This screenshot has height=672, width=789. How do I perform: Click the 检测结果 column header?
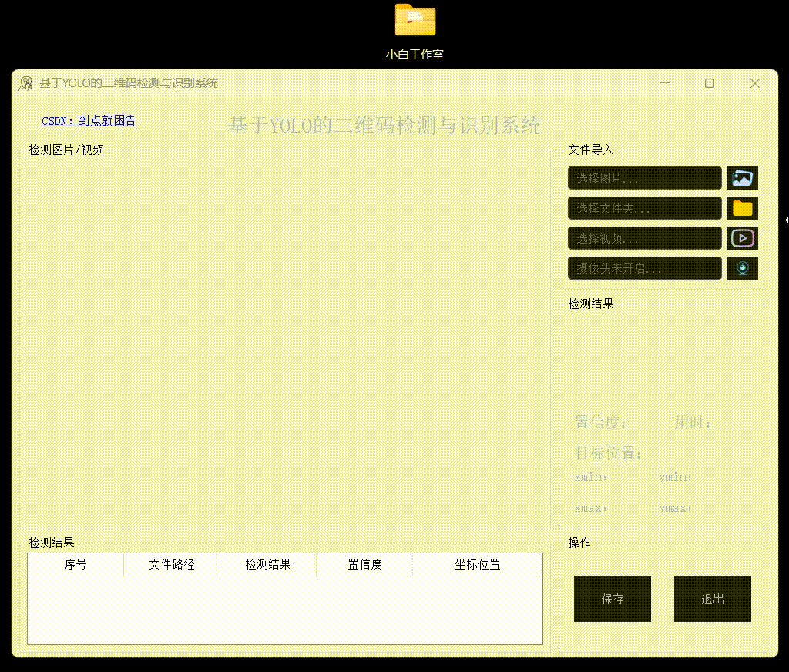click(267, 565)
